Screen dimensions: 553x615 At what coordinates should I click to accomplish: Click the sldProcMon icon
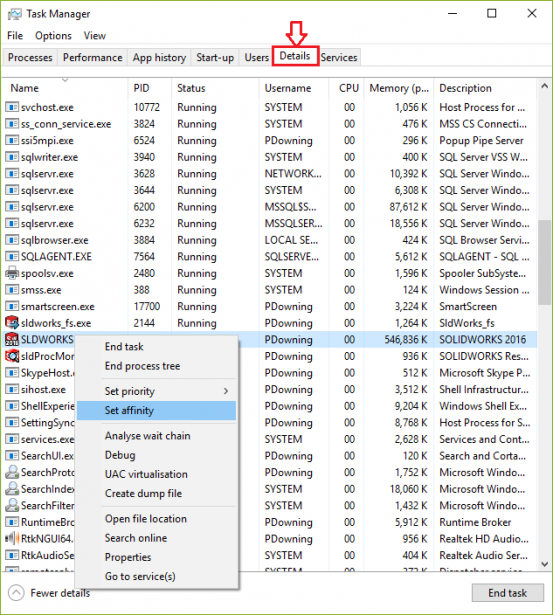12,356
